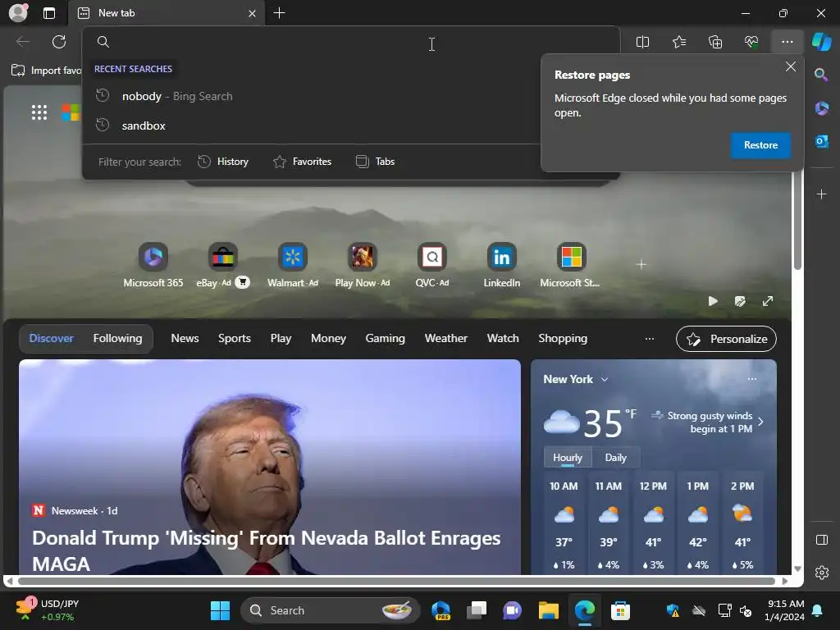Open Play Now quick link tile
The width and height of the screenshot is (840, 630).
(362, 266)
